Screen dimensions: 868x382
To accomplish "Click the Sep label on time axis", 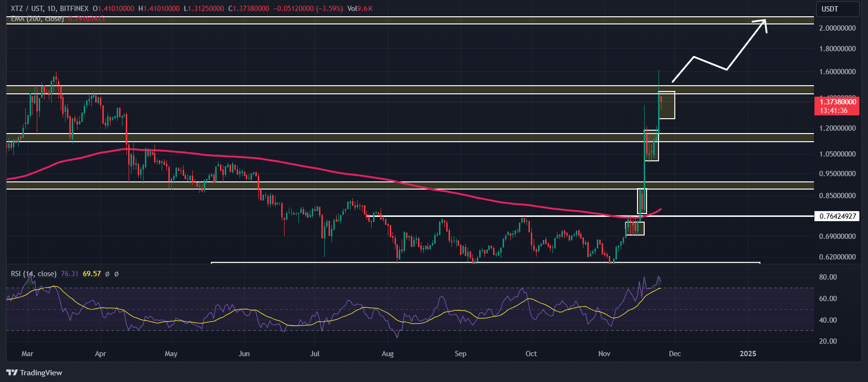I will click(460, 354).
